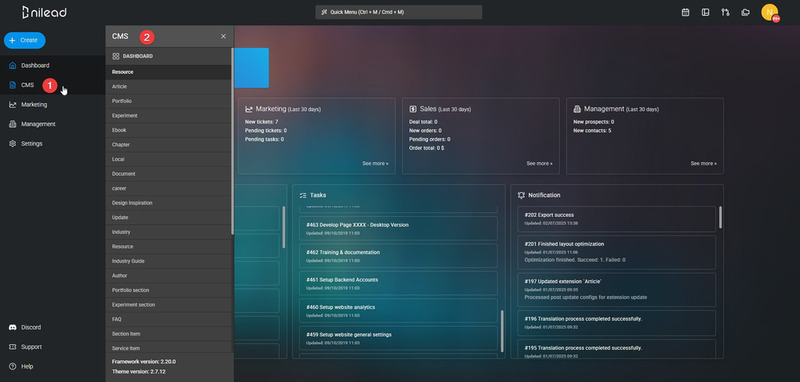Image resolution: width=800 pixels, height=382 pixels.
Task: Select DASHBOARD in the CMS panel
Action: pos(168,56)
